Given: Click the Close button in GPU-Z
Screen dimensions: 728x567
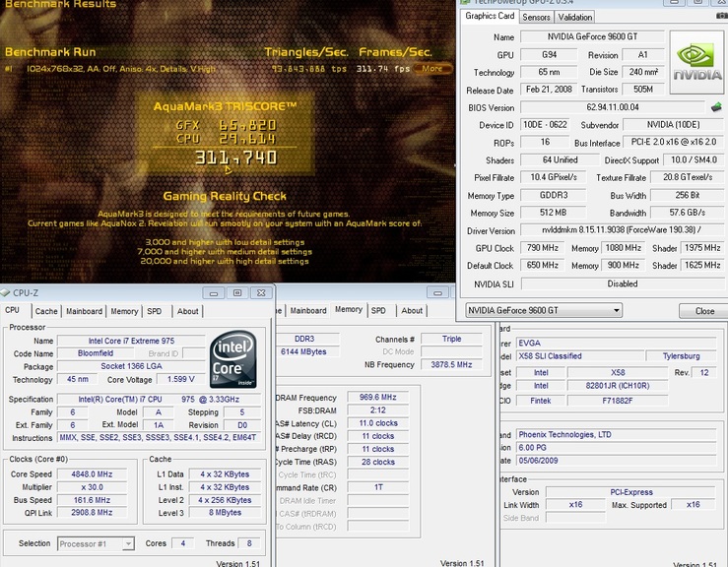Looking at the screenshot, I should 703,311.
